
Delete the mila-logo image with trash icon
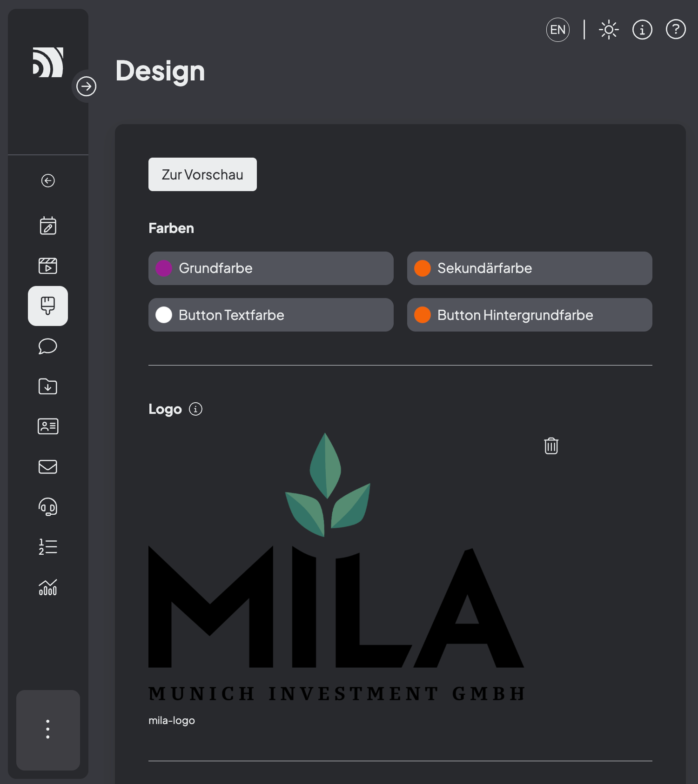pos(551,446)
